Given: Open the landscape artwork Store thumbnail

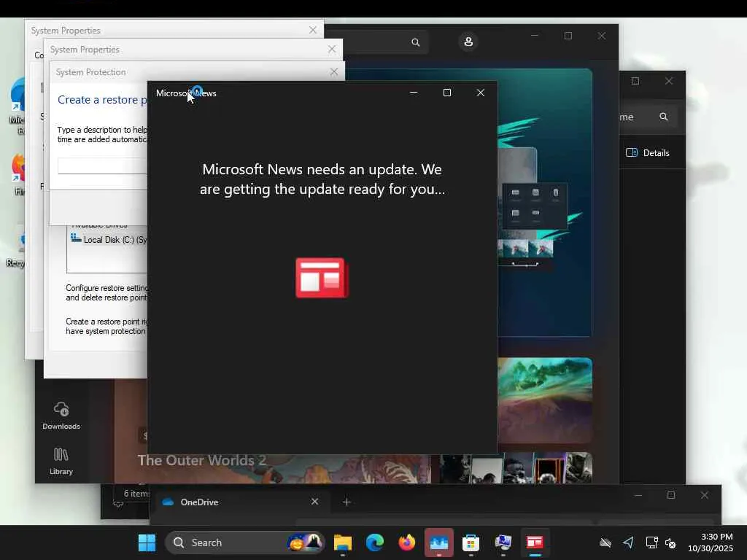Looking at the screenshot, I should pyautogui.click(x=545, y=400).
